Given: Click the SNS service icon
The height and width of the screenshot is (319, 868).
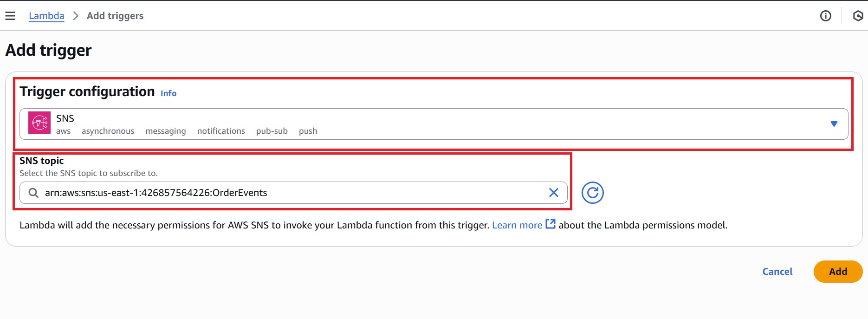Looking at the screenshot, I should point(39,123).
